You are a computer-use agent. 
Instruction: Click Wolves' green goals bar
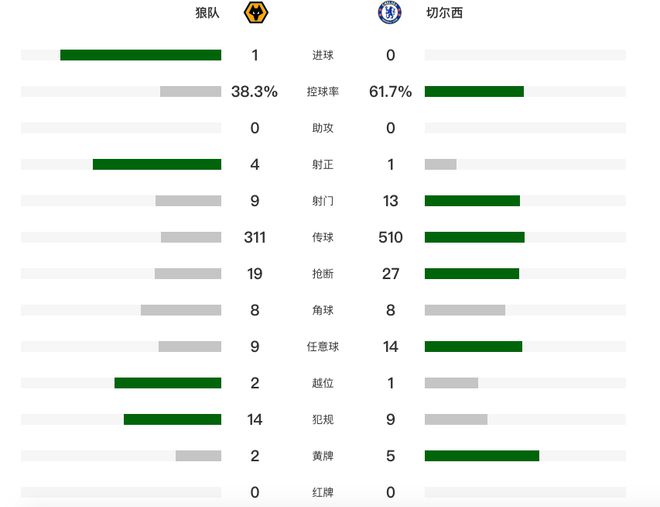[140, 55]
